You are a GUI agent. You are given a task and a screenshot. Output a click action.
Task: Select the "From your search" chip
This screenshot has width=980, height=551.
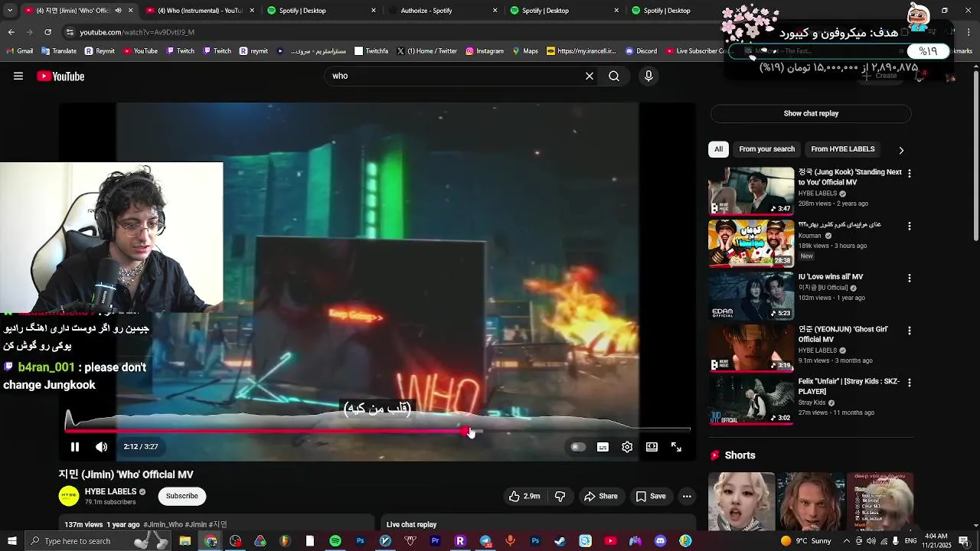click(766, 149)
